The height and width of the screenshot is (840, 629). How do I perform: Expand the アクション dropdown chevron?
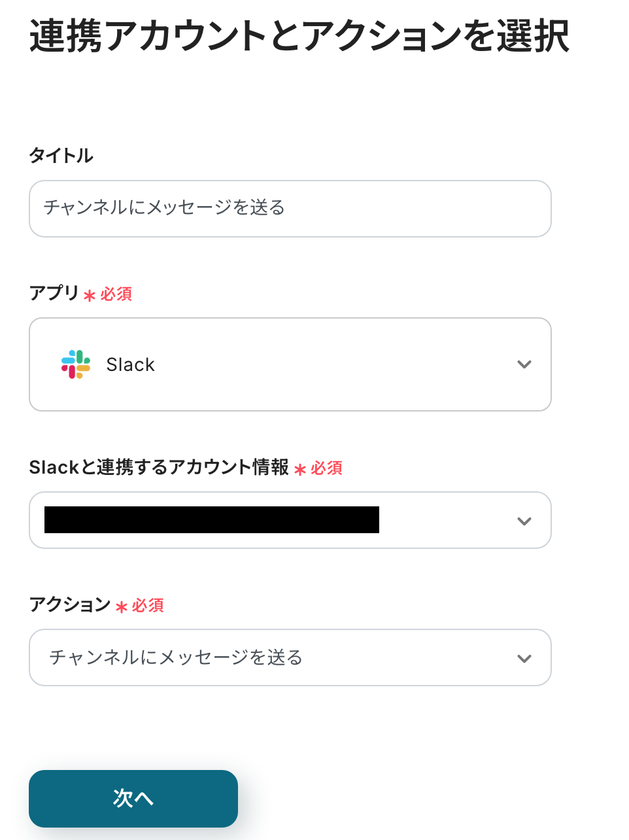[x=524, y=658]
